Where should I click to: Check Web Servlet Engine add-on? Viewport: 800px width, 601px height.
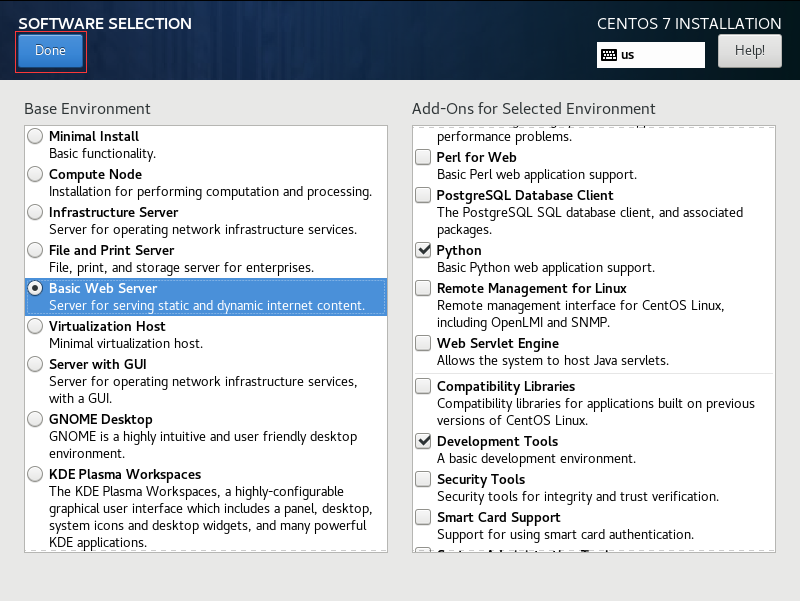[423, 343]
